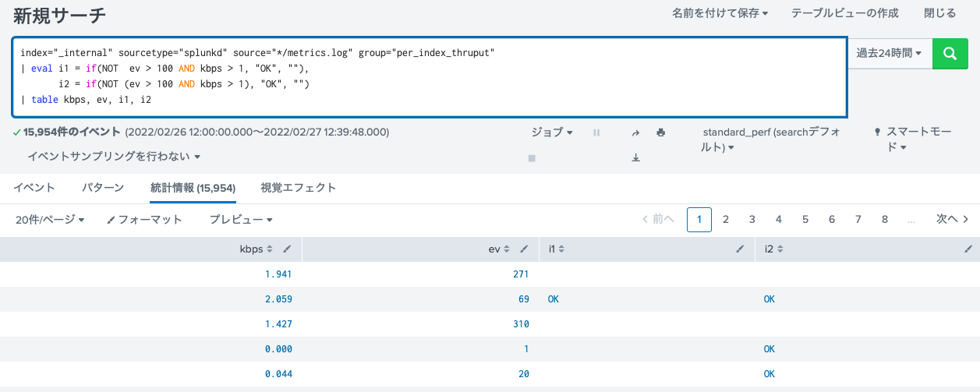Image resolution: width=980 pixels, height=392 pixels.
Task: Go to next page 次へ
Action: [x=953, y=220]
